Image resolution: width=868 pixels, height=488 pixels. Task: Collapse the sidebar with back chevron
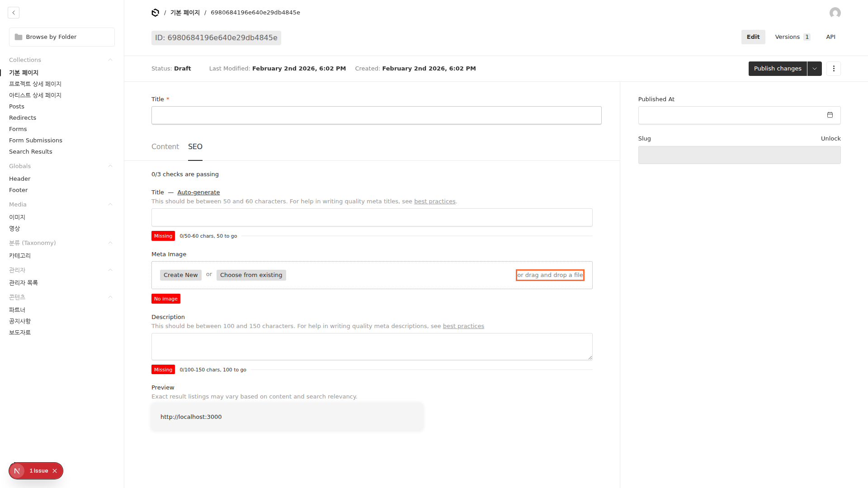pos(14,13)
